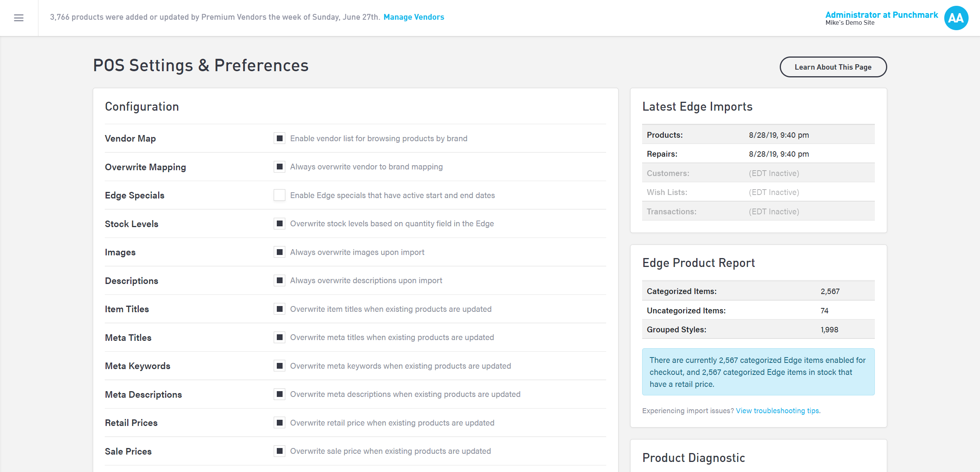Uncheck the Meta Descriptions checkbox
This screenshot has width=980, height=472.
(x=280, y=394)
